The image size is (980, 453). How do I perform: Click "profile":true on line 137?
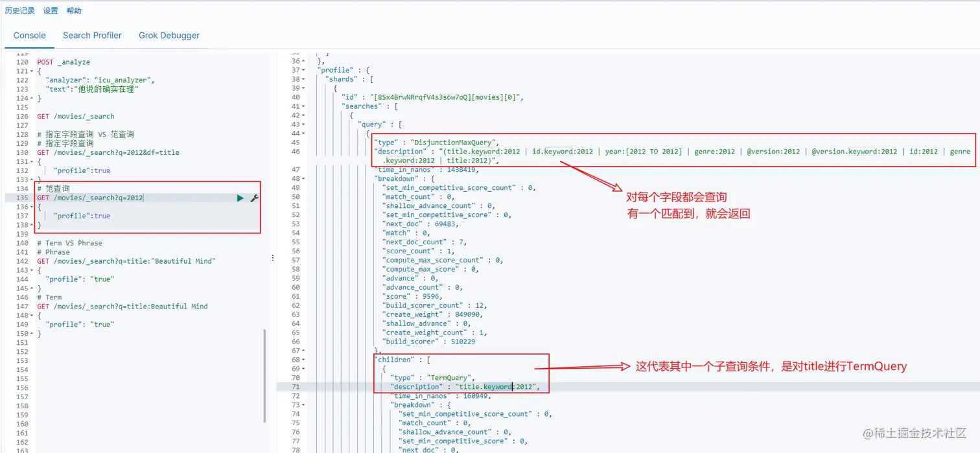click(x=82, y=216)
